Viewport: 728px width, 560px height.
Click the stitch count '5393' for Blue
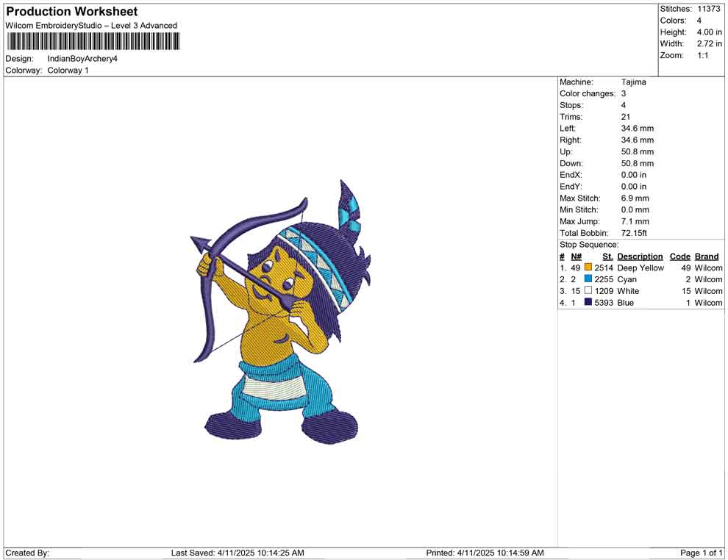click(x=604, y=303)
